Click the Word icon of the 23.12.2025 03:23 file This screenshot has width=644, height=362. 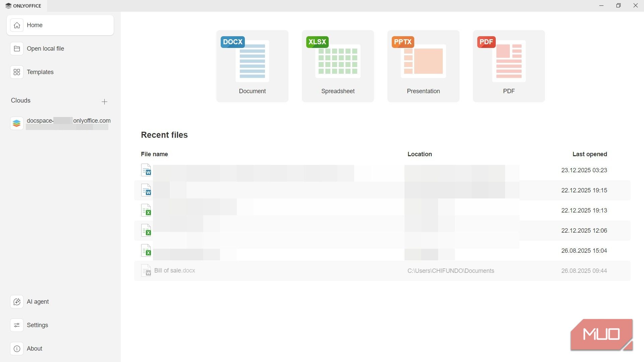(x=146, y=170)
